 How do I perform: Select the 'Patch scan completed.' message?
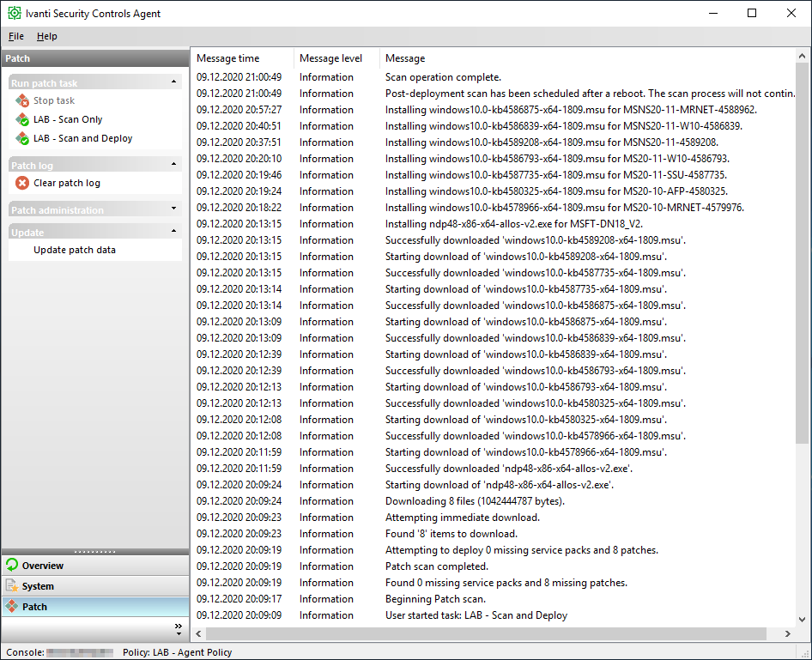[437, 566]
